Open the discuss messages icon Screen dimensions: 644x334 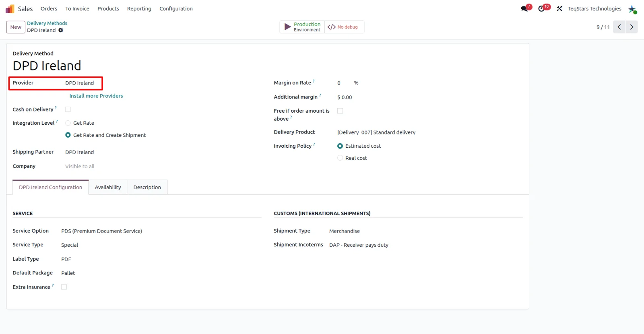pos(524,8)
